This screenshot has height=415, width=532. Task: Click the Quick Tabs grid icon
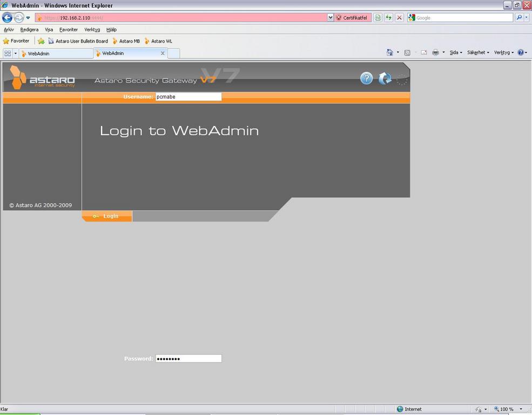coord(8,53)
